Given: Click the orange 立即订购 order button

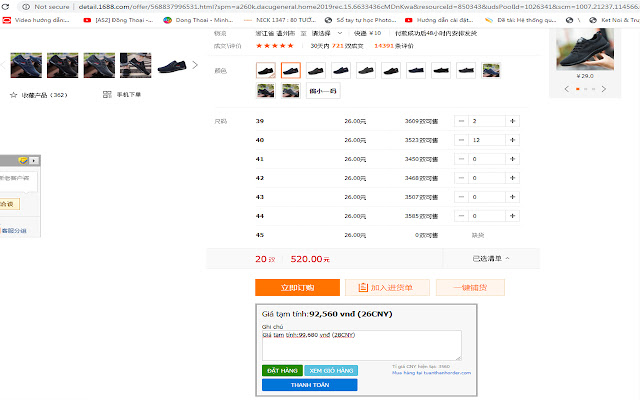Looking at the screenshot, I should 297,287.
